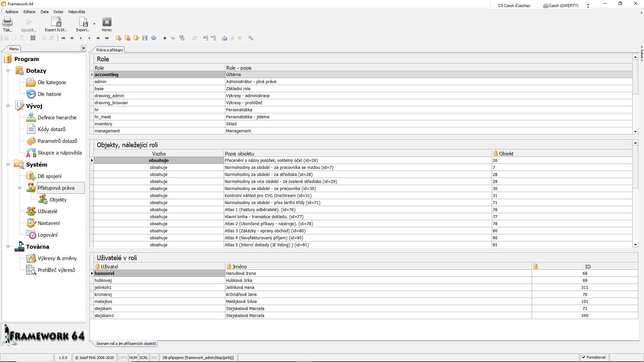Viewport: 644px width, 362px height.
Task: Click the green expand-rows icon
Action: (x=205, y=38)
